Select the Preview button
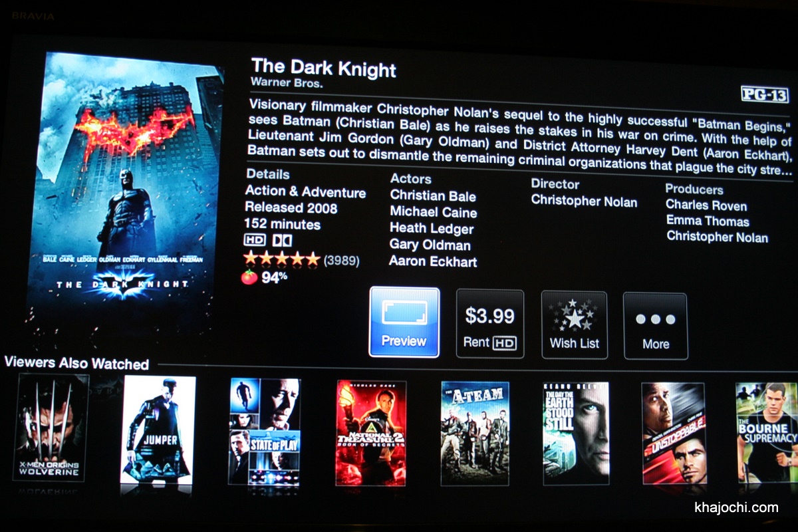Image resolution: width=798 pixels, height=532 pixels. point(404,322)
